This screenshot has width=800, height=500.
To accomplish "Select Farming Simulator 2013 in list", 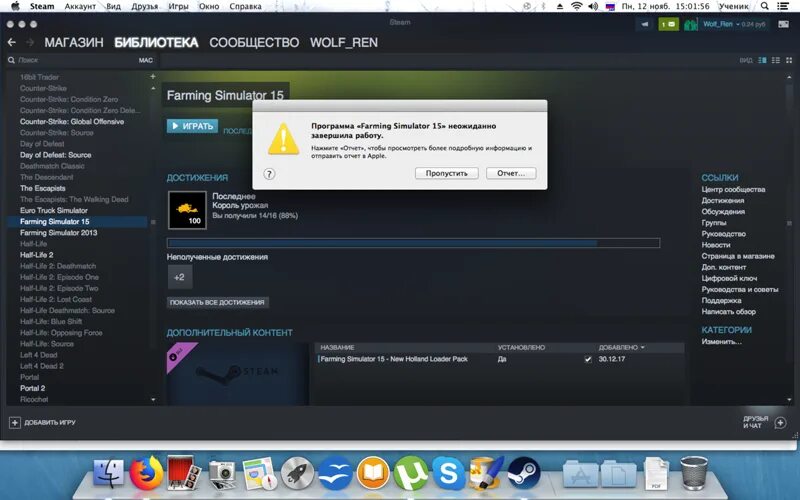I will 59,233.
